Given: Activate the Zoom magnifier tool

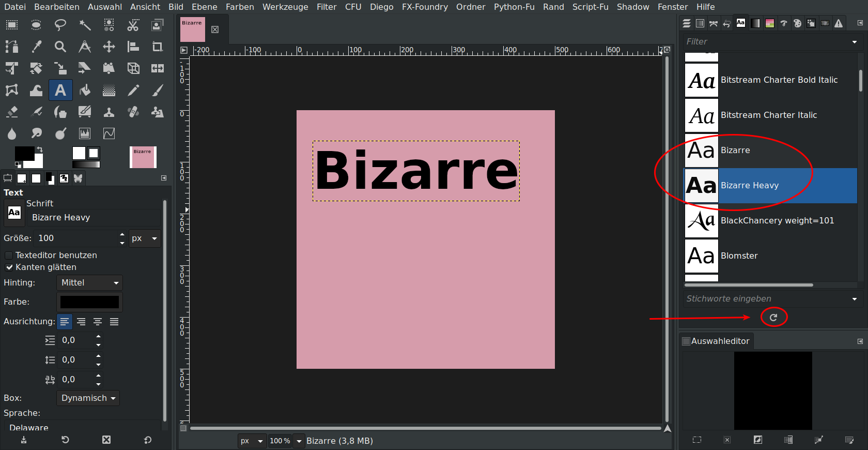Looking at the screenshot, I should coord(60,47).
